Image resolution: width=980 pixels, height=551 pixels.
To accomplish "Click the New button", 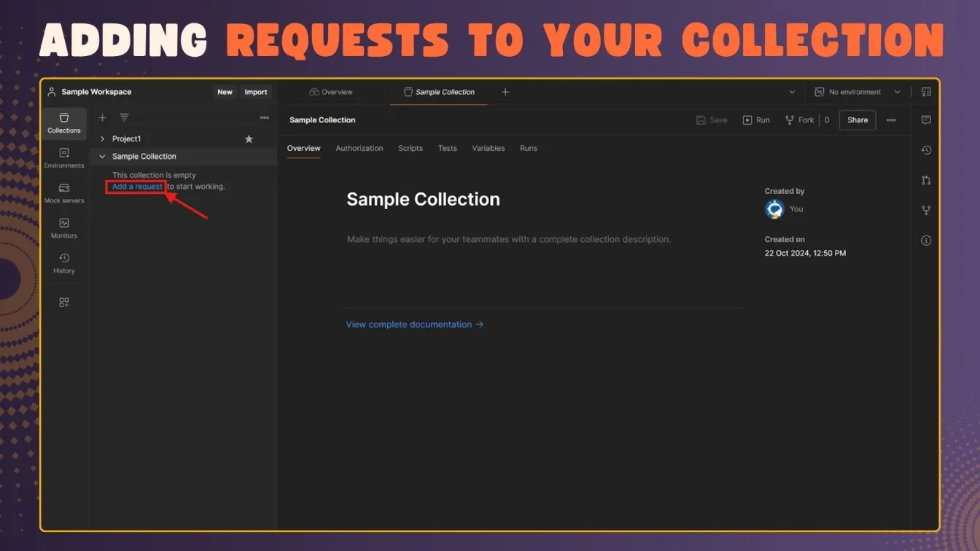I will click(x=225, y=92).
